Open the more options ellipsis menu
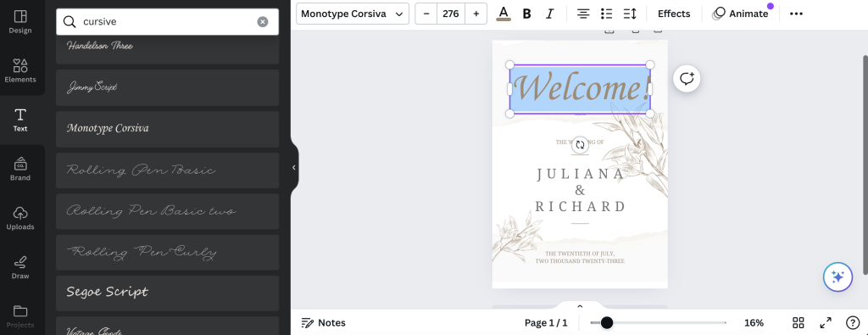Viewport: 868px width, 335px height. [796, 14]
